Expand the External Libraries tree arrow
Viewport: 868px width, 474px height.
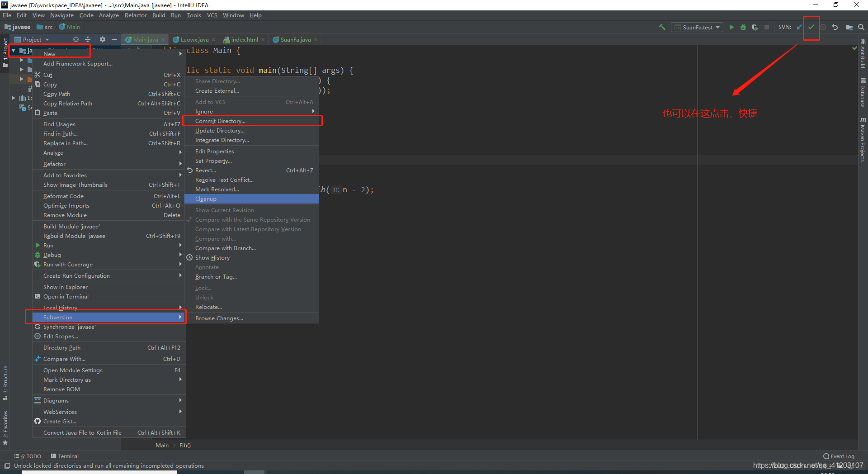pos(14,98)
